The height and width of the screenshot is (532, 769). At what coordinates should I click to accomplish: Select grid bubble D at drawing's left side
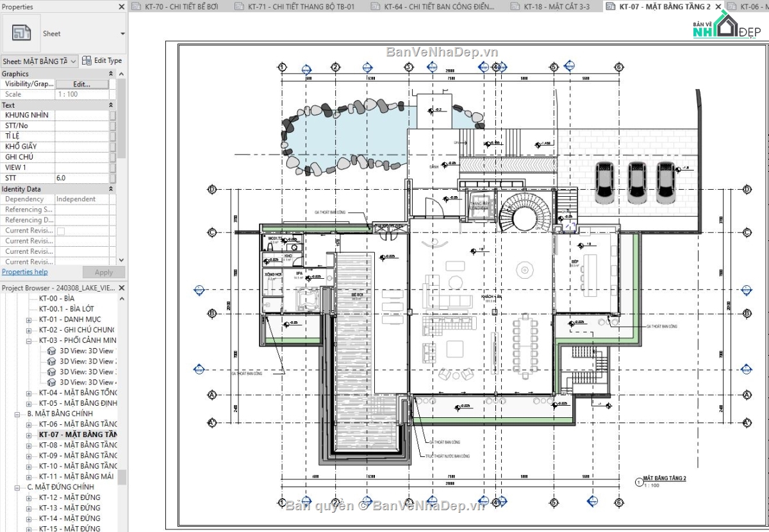click(x=212, y=189)
